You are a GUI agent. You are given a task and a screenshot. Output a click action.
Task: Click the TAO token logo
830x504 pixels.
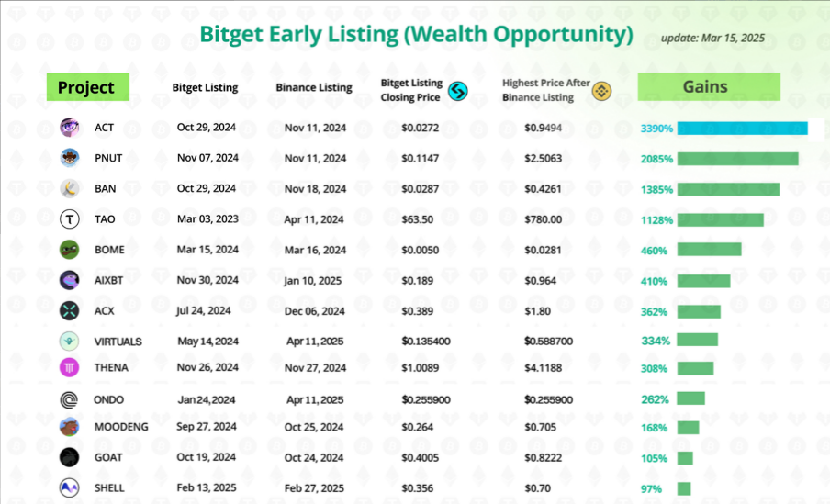[x=70, y=219]
